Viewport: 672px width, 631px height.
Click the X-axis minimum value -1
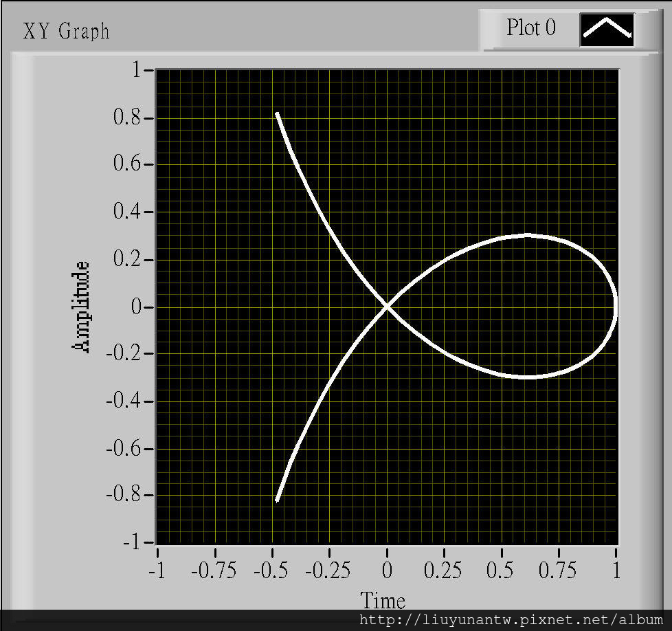pos(157,570)
